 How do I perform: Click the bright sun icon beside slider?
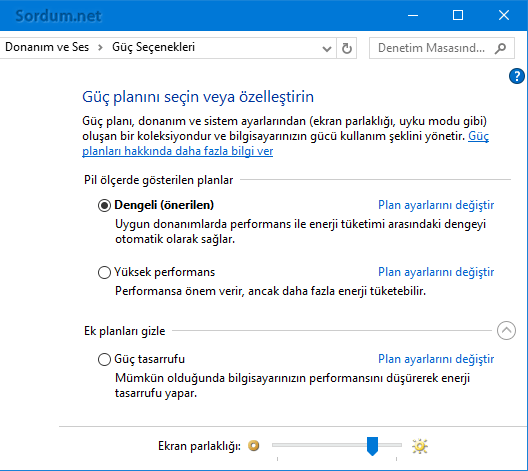pos(420,446)
